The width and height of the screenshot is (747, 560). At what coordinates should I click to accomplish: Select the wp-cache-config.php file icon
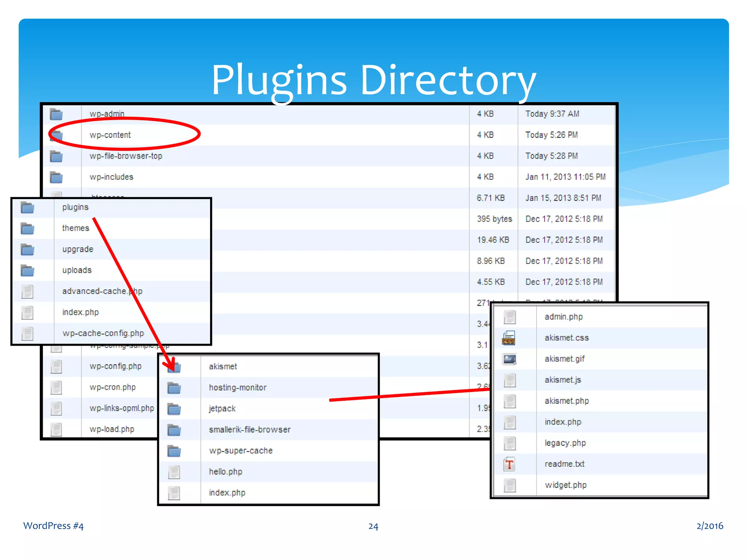point(27,333)
